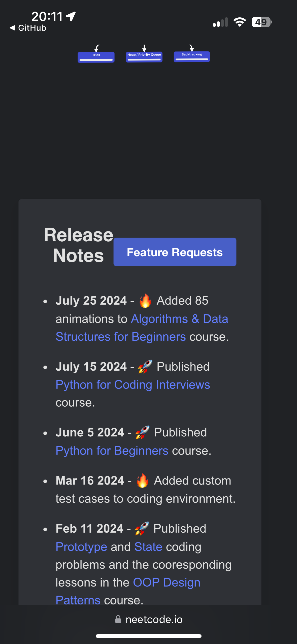Click the rocket emoji on July 15 entry
The width and height of the screenshot is (297, 644).
tap(145, 367)
